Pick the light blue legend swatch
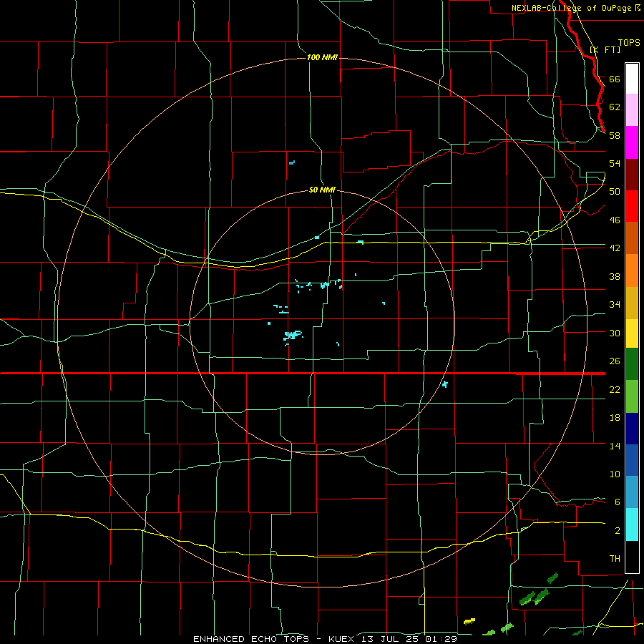 (632, 492)
